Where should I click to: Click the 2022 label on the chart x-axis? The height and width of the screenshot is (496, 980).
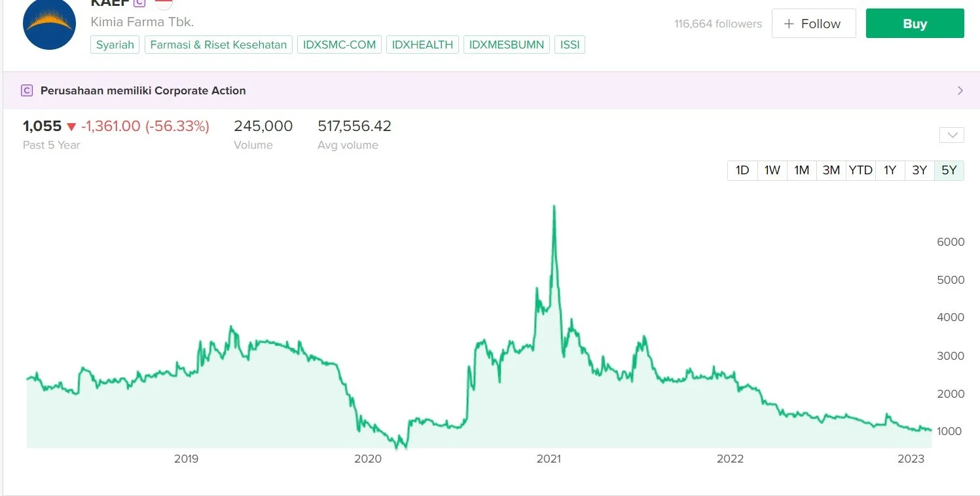click(730, 459)
